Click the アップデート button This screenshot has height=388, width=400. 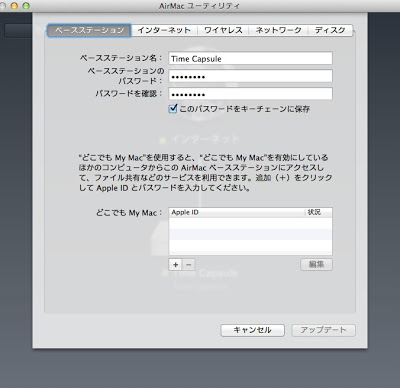(323, 330)
